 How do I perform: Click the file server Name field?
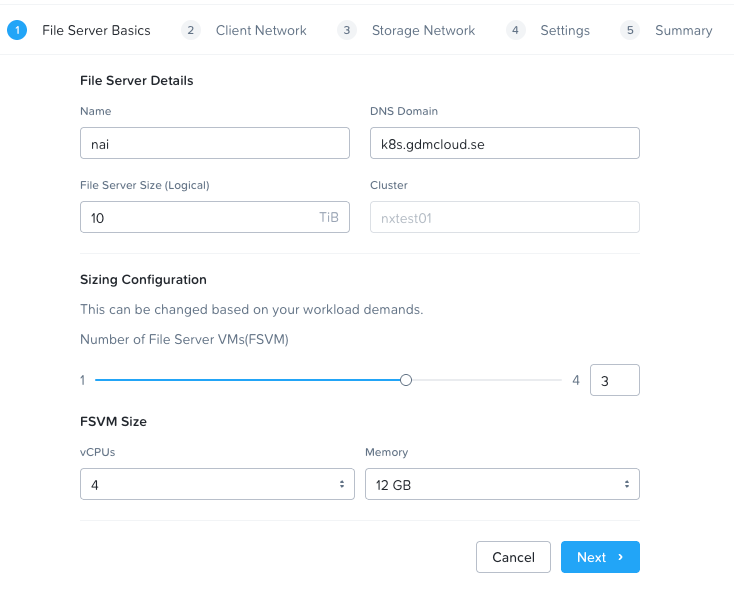pyautogui.click(x=215, y=144)
